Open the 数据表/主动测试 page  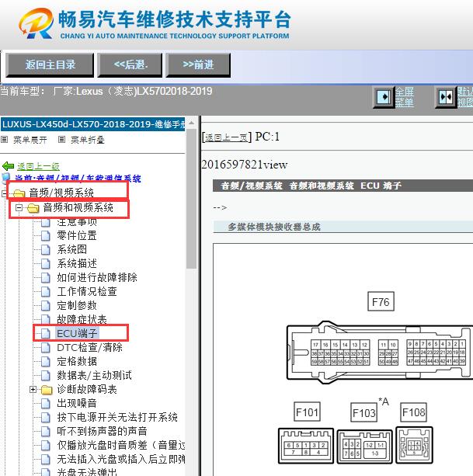[95, 376]
